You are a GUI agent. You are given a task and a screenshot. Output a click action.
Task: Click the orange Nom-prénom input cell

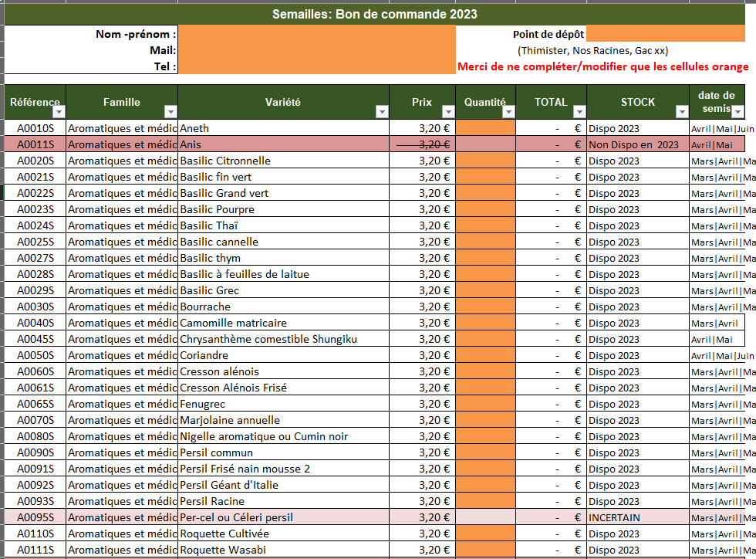click(317, 34)
